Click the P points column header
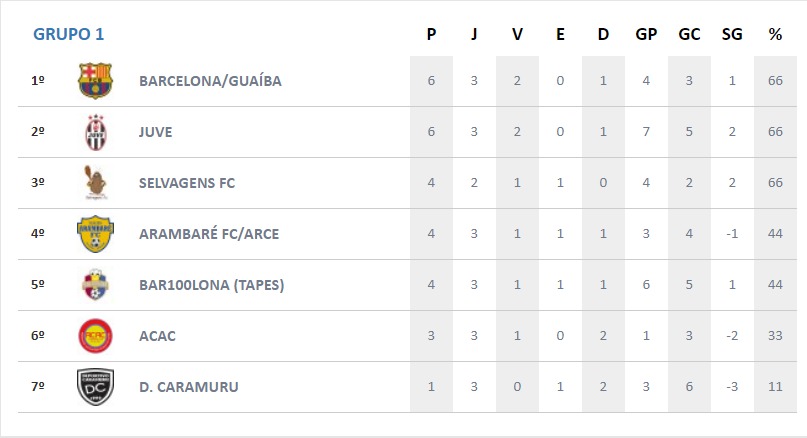 click(x=431, y=34)
